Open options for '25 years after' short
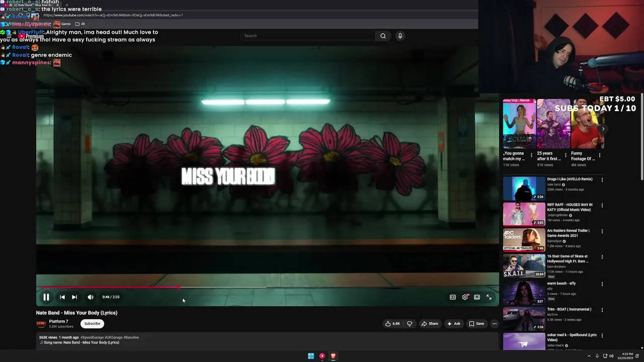The width and height of the screenshot is (644, 362). point(566,155)
